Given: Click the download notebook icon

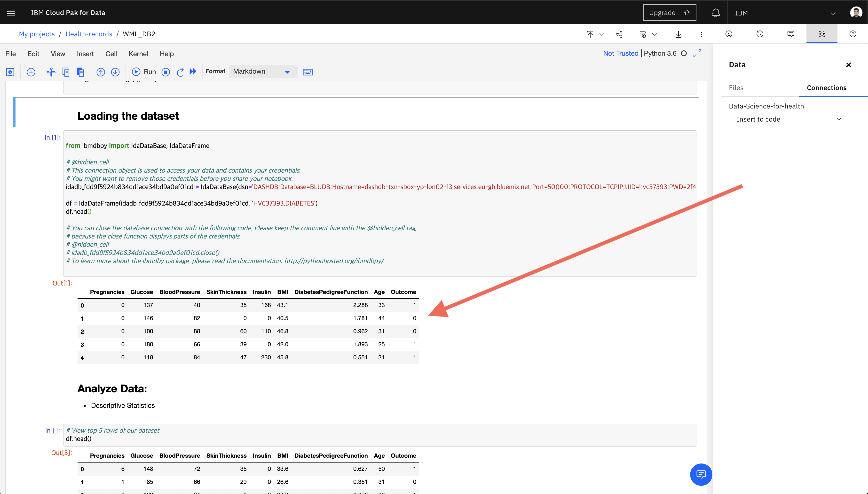Looking at the screenshot, I should (678, 34).
